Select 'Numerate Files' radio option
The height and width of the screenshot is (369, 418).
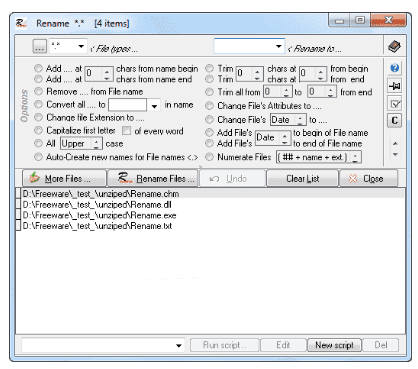click(x=209, y=157)
